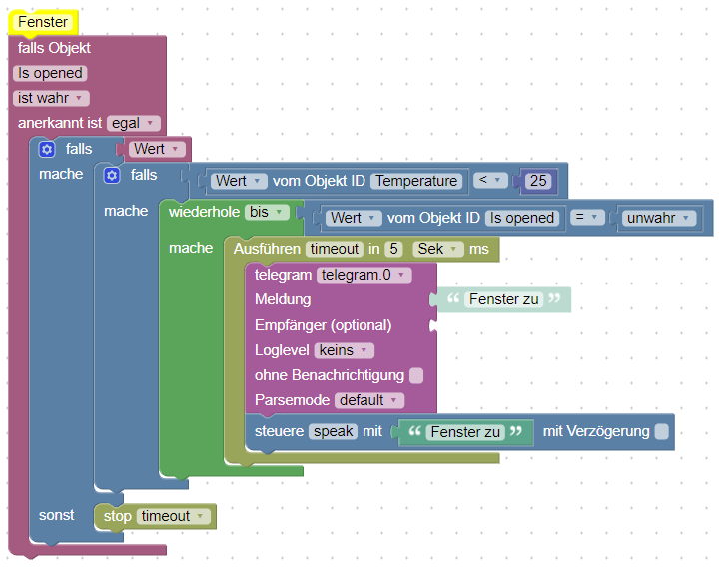
Task: Open the 'bis' repeat-mode dropdown
Action: pos(267,212)
